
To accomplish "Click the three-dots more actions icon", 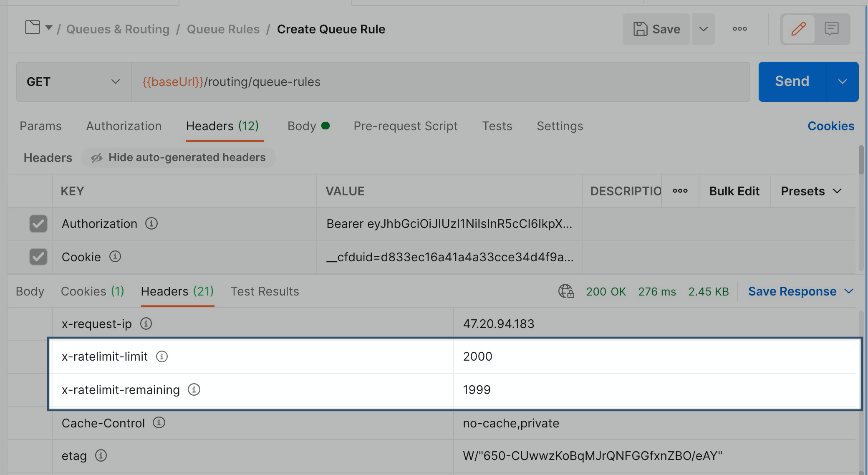I will 739,29.
